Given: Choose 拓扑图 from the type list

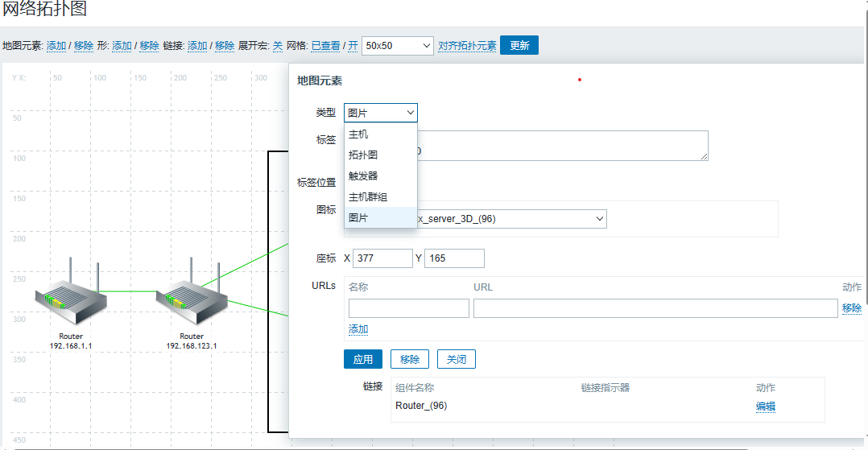Looking at the screenshot, I should coord(363,155).
